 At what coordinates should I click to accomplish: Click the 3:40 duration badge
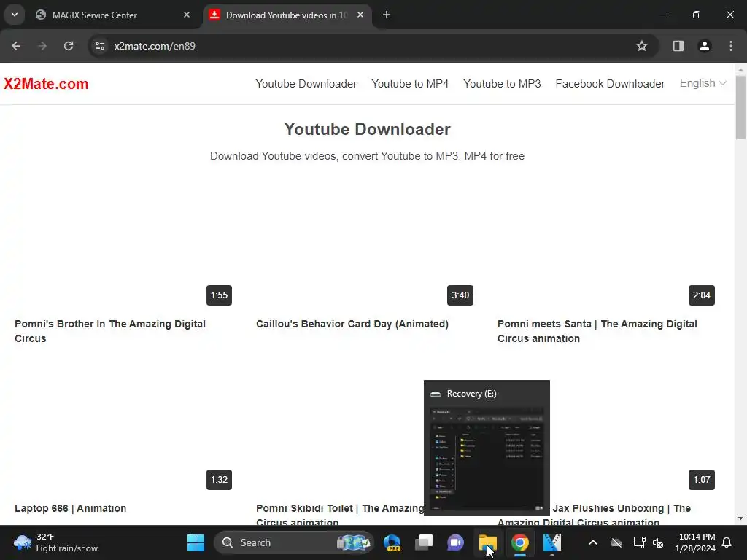click(460, 295)
